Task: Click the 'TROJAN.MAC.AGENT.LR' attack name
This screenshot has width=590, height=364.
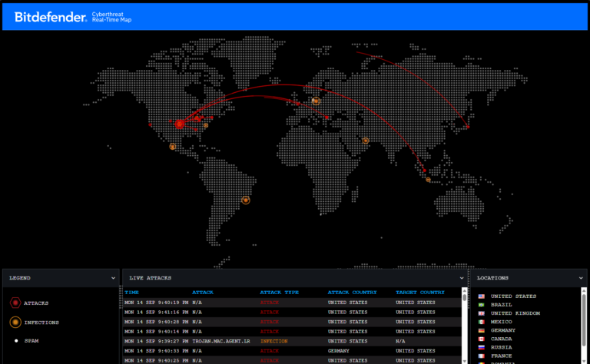Action: click(221, 342)
